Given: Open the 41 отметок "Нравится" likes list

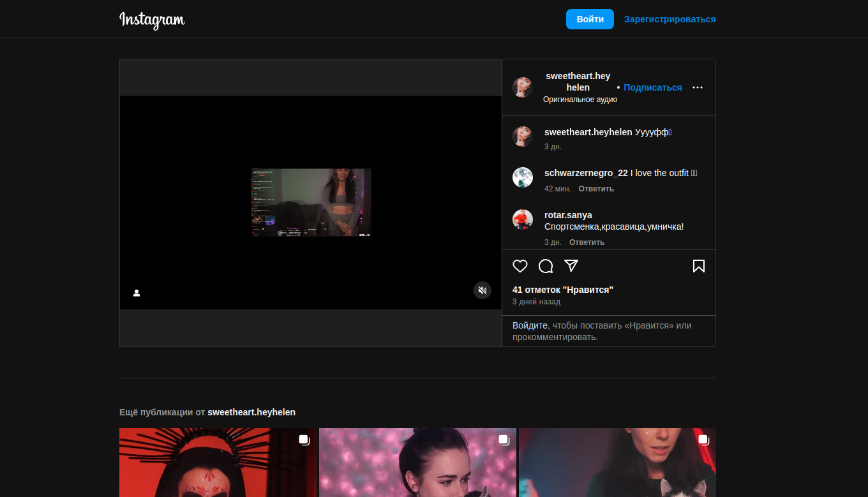Looking at the screenshot, I should 563,290.
